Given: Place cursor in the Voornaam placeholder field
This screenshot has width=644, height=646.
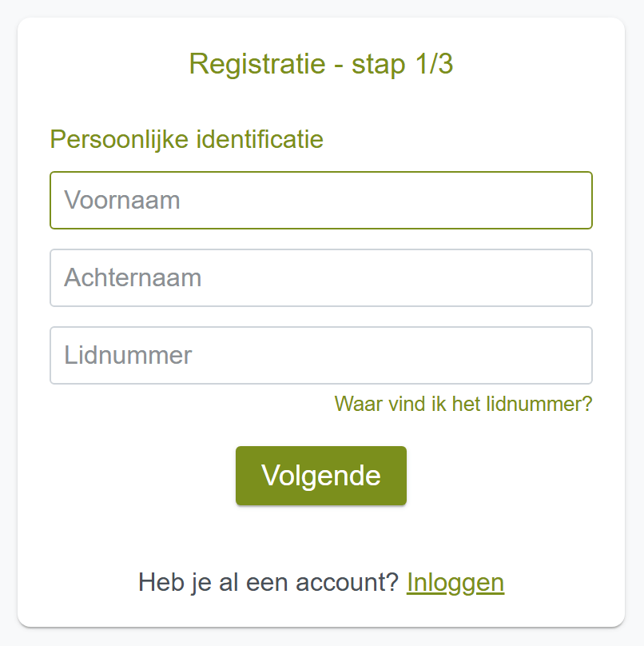Looking at the screenshot, I should click(321, 200).
